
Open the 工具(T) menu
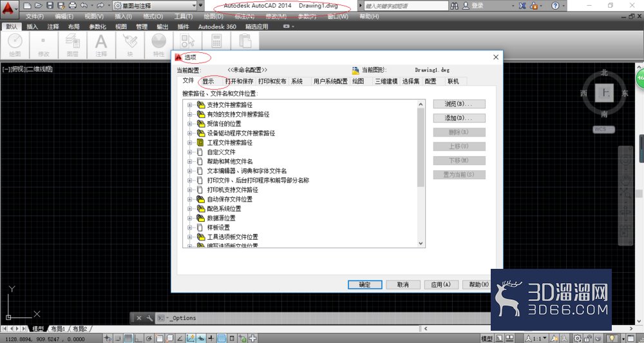pos(183,17)
